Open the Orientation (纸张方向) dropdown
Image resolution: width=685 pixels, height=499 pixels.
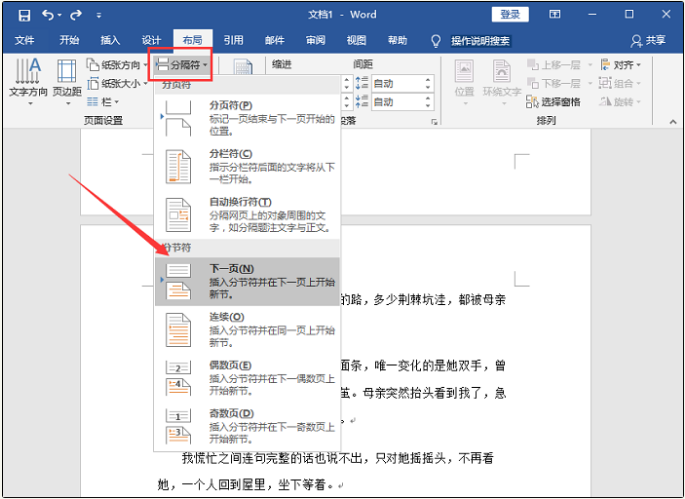point(117,65)
